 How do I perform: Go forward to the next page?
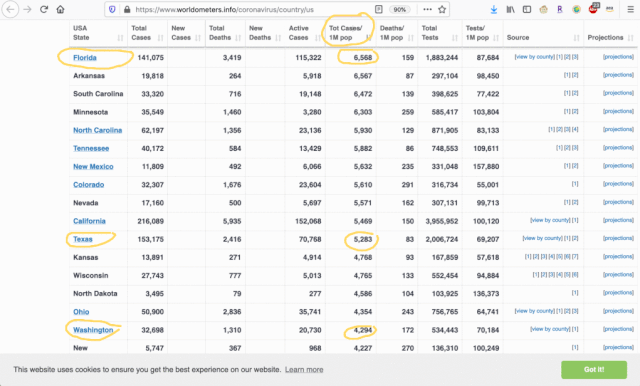click(27, 9)
